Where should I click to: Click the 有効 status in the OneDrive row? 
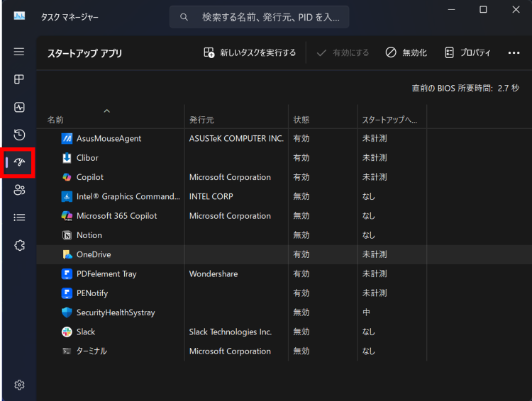(301, 254)
